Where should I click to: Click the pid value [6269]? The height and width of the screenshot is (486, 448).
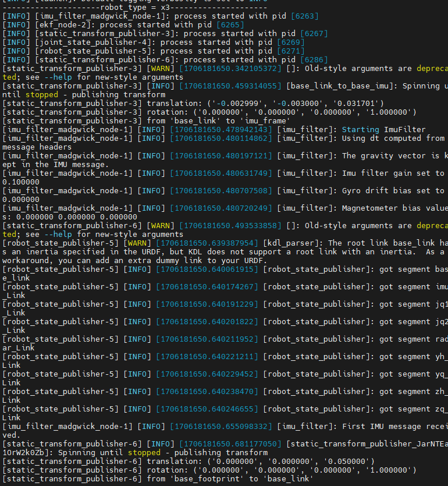[290, 42]
